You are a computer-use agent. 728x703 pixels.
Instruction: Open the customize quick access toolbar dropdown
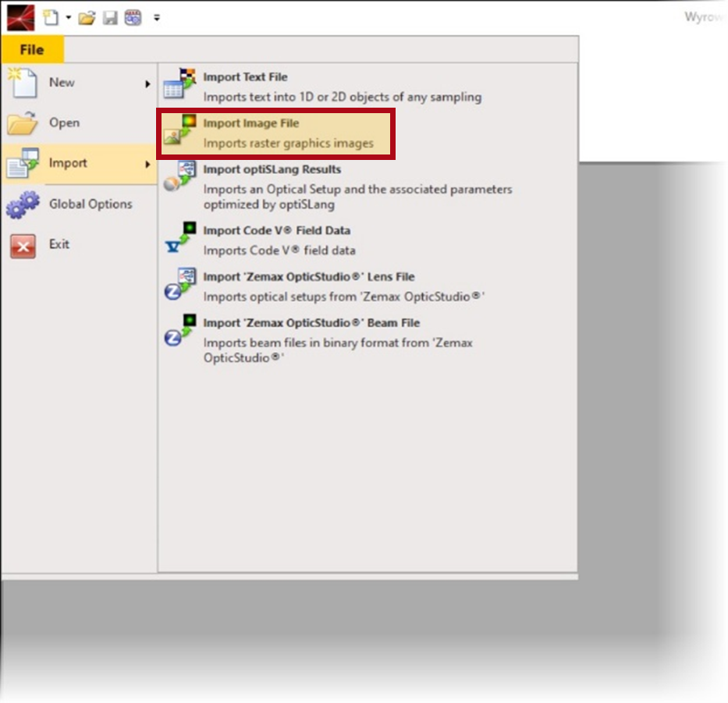click(x=157, y=18)
